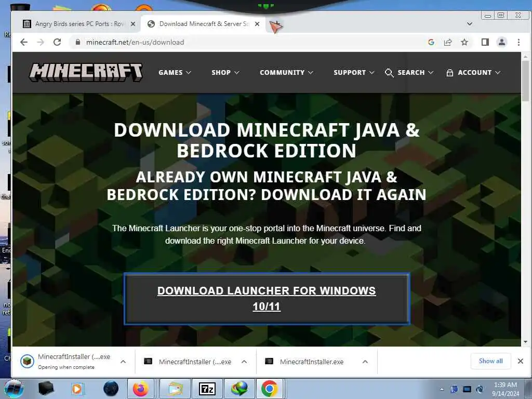Click the Minecraft logo
The width and height of the screenshot is (532, 399).
point(86,72)
